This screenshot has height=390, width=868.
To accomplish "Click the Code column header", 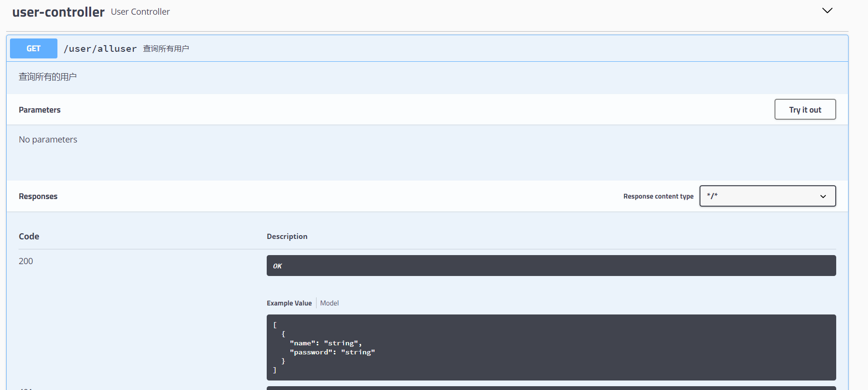I will click(29, 236).
